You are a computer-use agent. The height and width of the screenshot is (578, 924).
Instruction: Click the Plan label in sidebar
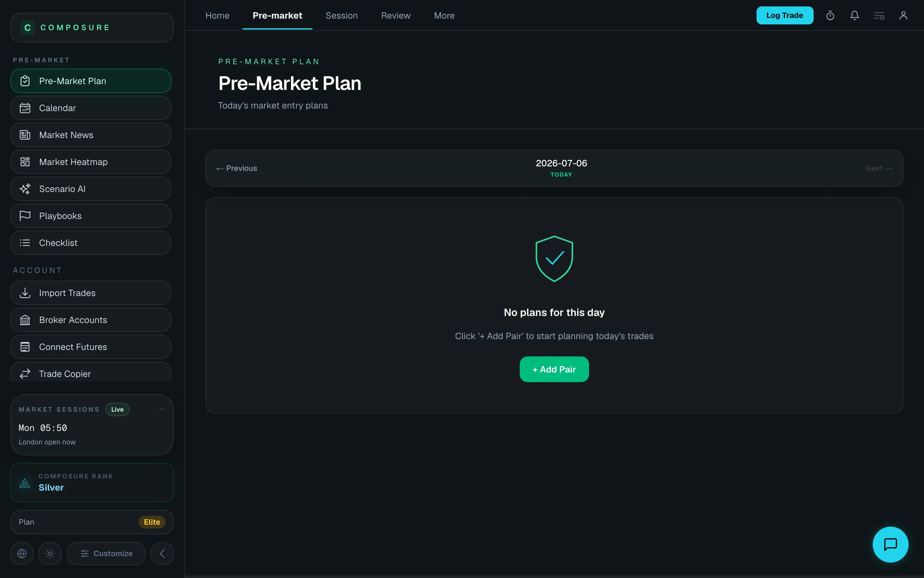pyautogui.click(x=26, y=522)
